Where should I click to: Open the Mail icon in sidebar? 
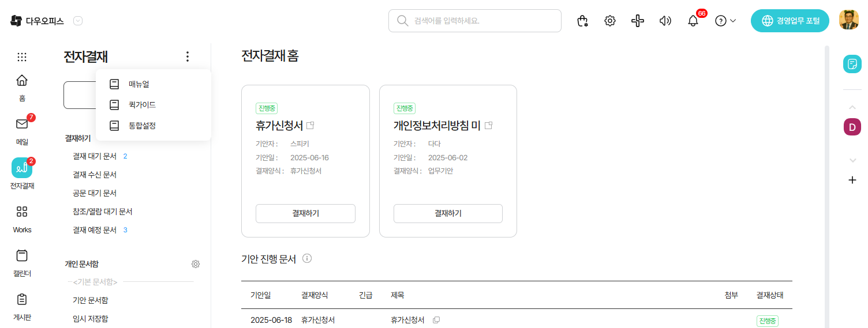pos(22,125)
